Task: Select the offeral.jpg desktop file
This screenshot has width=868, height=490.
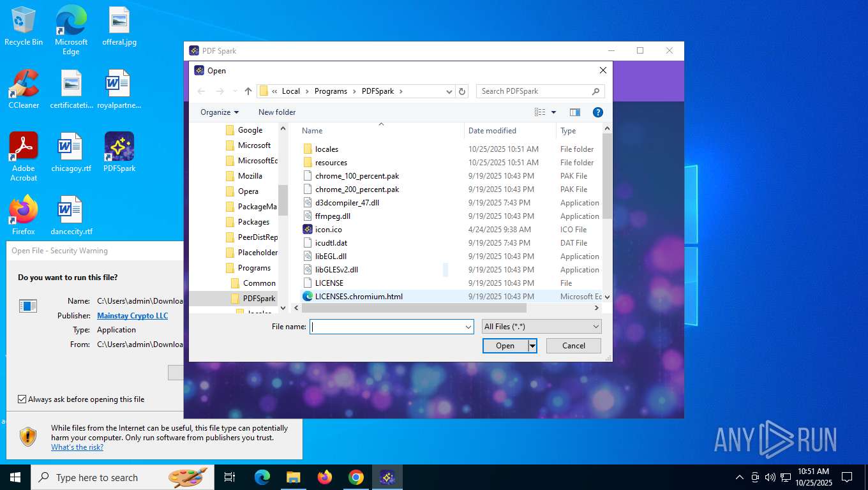Action: pos(119,27)
